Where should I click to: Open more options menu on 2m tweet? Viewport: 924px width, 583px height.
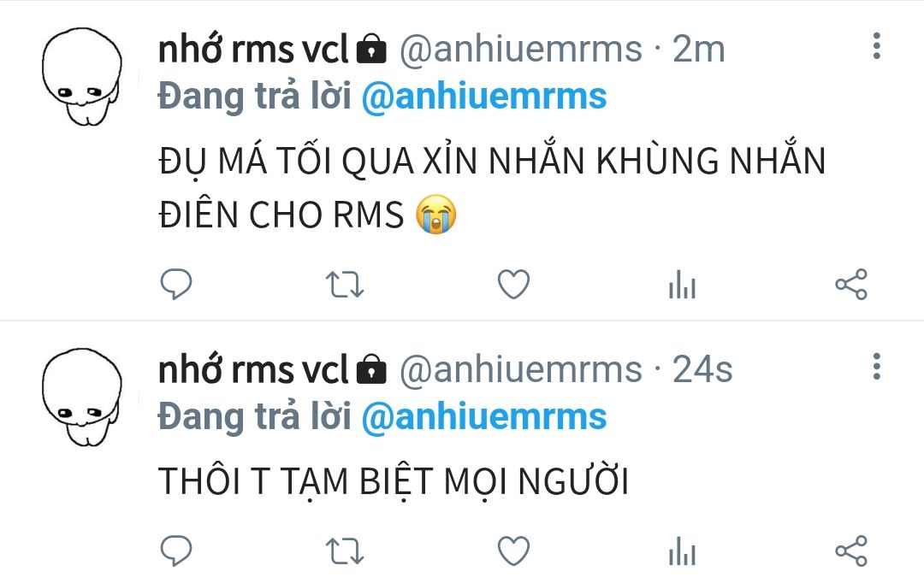[877, 46]
